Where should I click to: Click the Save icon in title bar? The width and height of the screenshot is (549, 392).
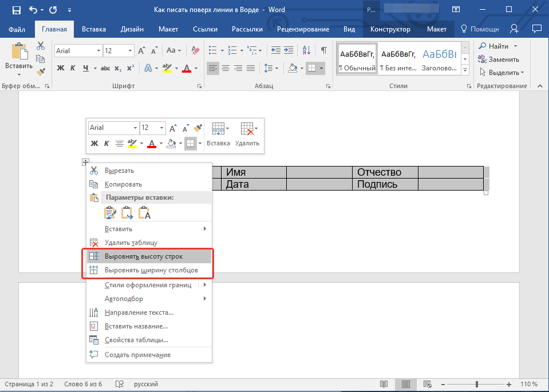click(x=16, y=10)
